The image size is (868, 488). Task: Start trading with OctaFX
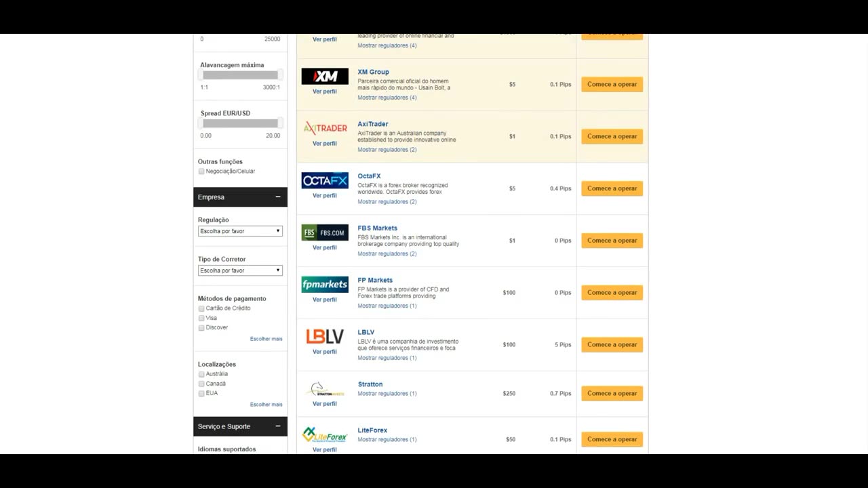coord(612,188)
